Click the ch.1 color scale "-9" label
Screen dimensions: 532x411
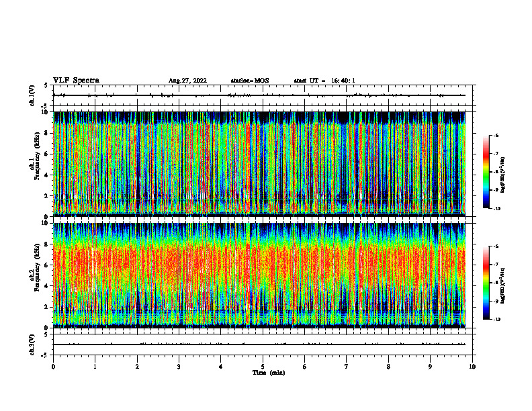496,190
